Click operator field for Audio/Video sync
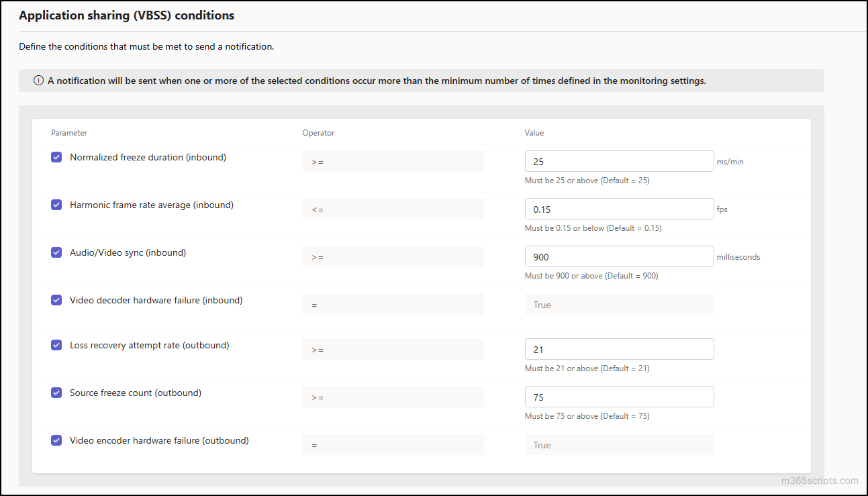This screenshot has height=496, width=868. point(393,257)
